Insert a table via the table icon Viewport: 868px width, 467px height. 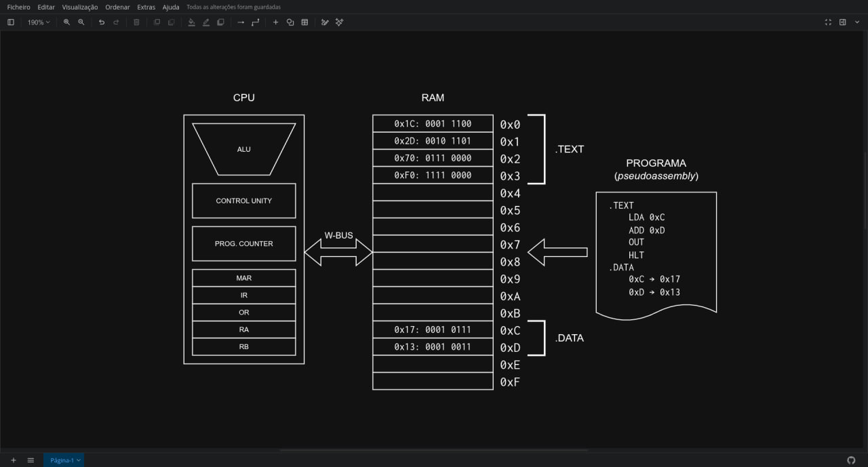pos(304,22)
